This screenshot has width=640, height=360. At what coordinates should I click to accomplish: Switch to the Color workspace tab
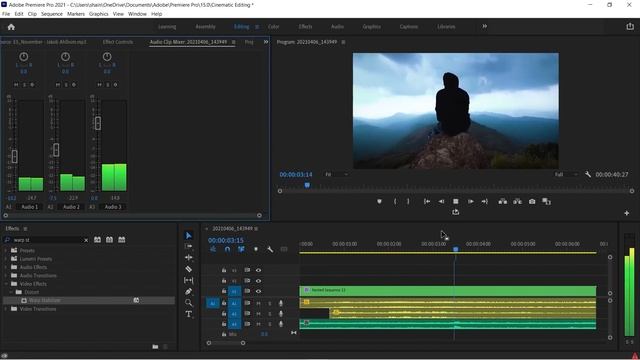(273, 27)
